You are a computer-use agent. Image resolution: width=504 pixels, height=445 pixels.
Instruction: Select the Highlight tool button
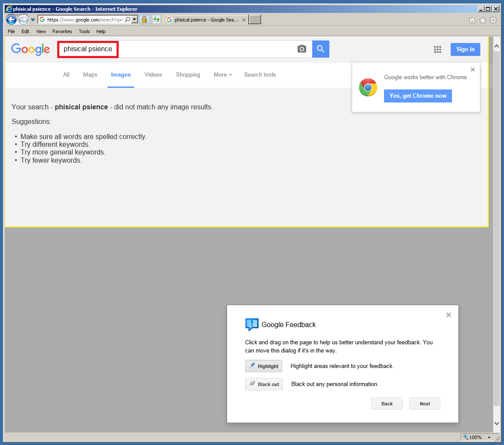[x=264, y=366]
